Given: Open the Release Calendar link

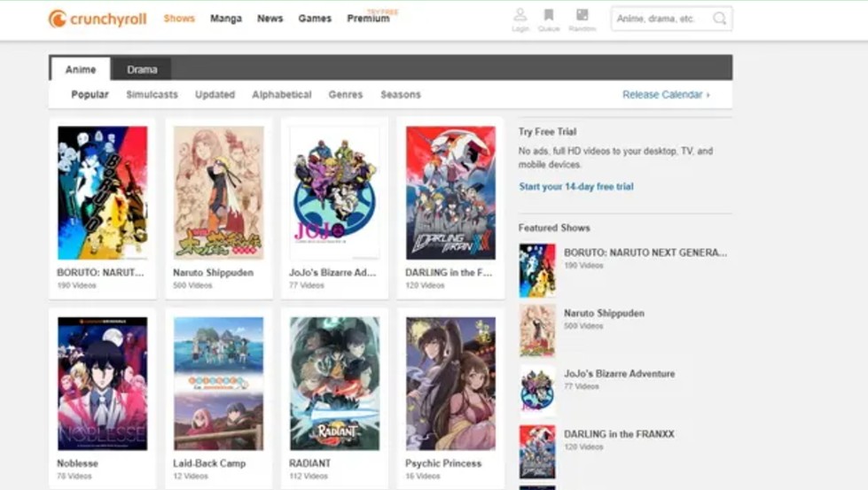Looking at the screenshot, I should click(x=665, y=95).
